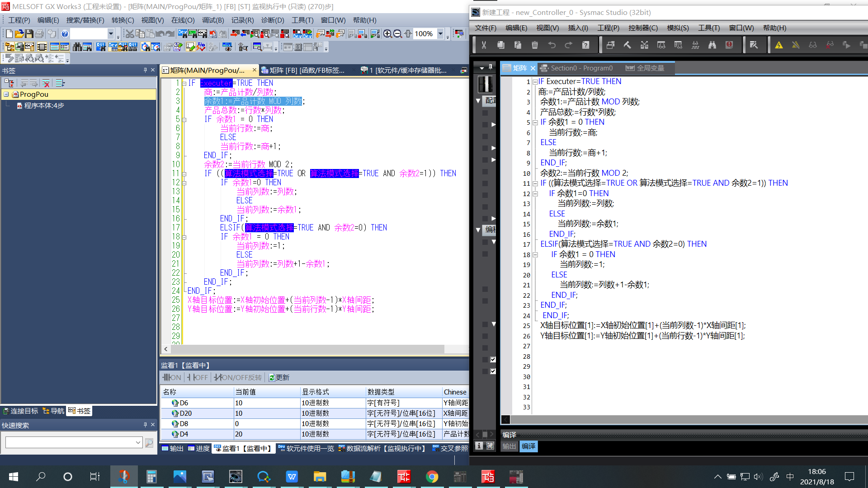868x488 pixels.
Task: Click the 更新 button in watch panel
Action: point(279,378)
